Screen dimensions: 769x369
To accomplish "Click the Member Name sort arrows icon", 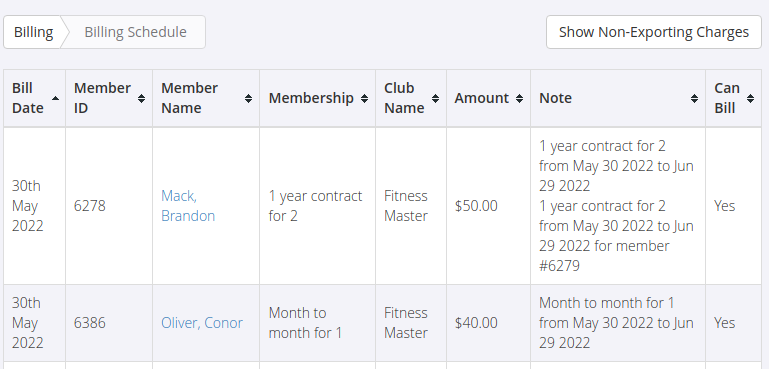I will click(x=248, y=98).
